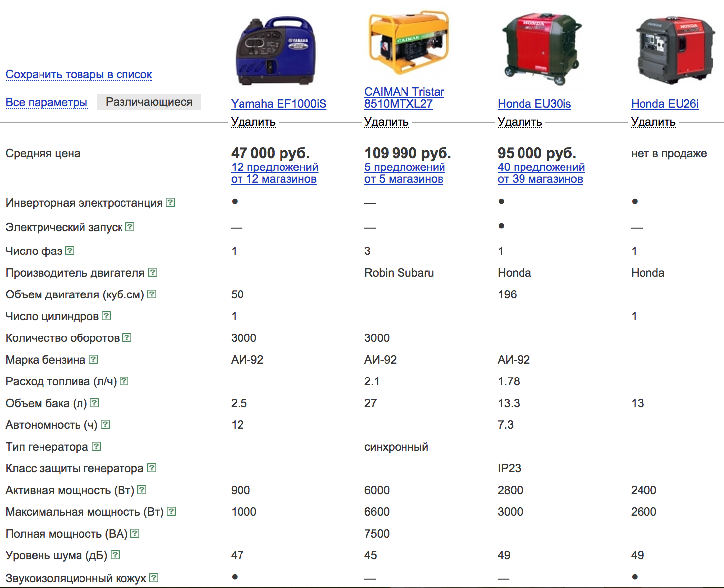Click help icon next to Инверторная электростанция
The width and height of the screenshot is (724, 588).
click(x=170, y=202)
